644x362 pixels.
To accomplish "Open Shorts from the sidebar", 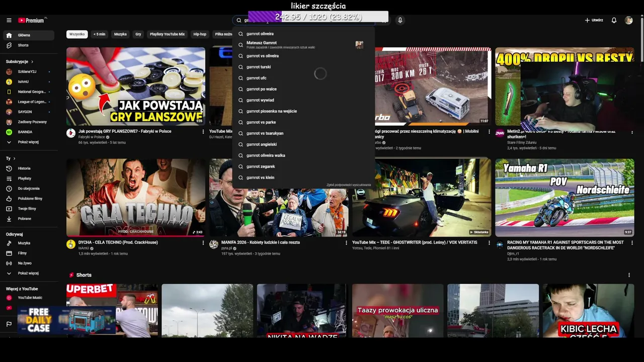I will (x=28, y=45).
